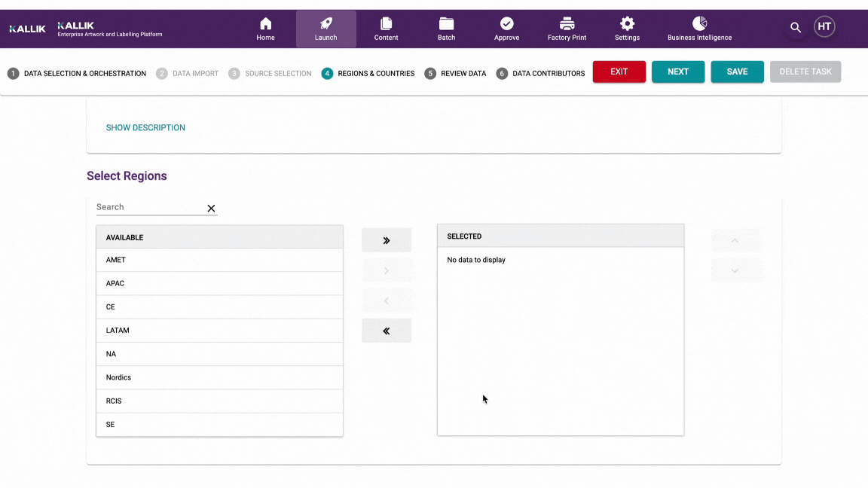This screenshot has height=488, width=868.
Task: Remove all regions from Selected list
Action: [387, 331]
